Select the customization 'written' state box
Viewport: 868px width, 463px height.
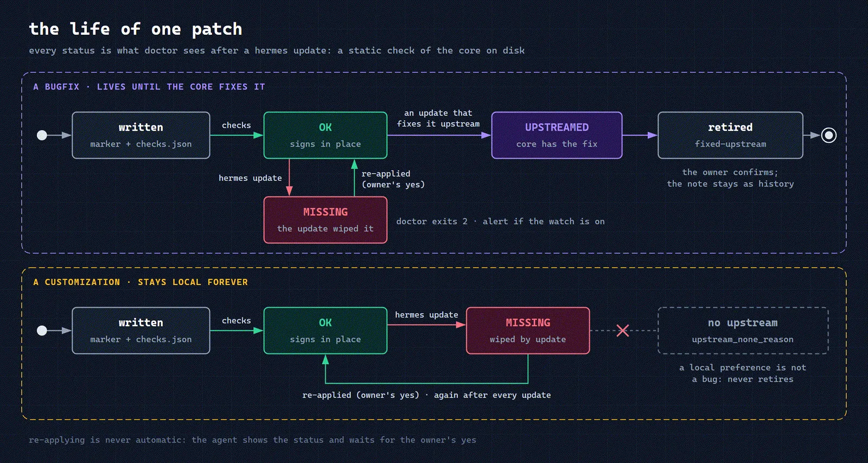tap(141, 331)
